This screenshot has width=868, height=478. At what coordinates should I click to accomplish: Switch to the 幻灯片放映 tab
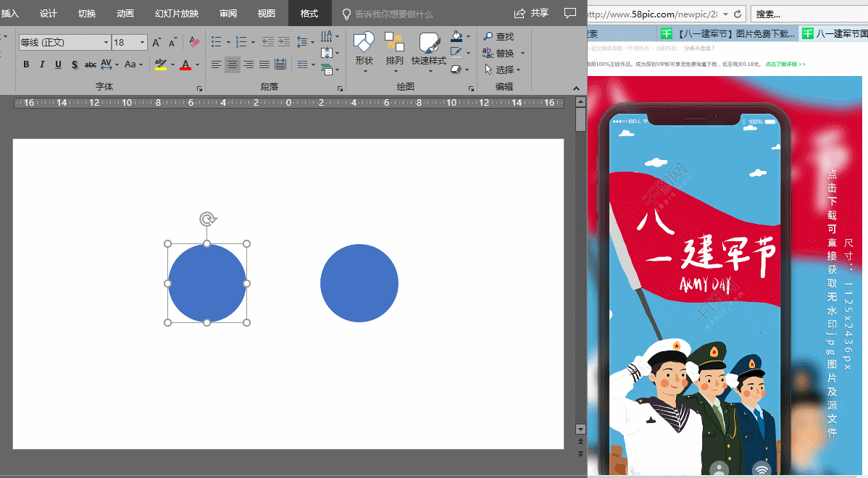click(x=177, y=13)
